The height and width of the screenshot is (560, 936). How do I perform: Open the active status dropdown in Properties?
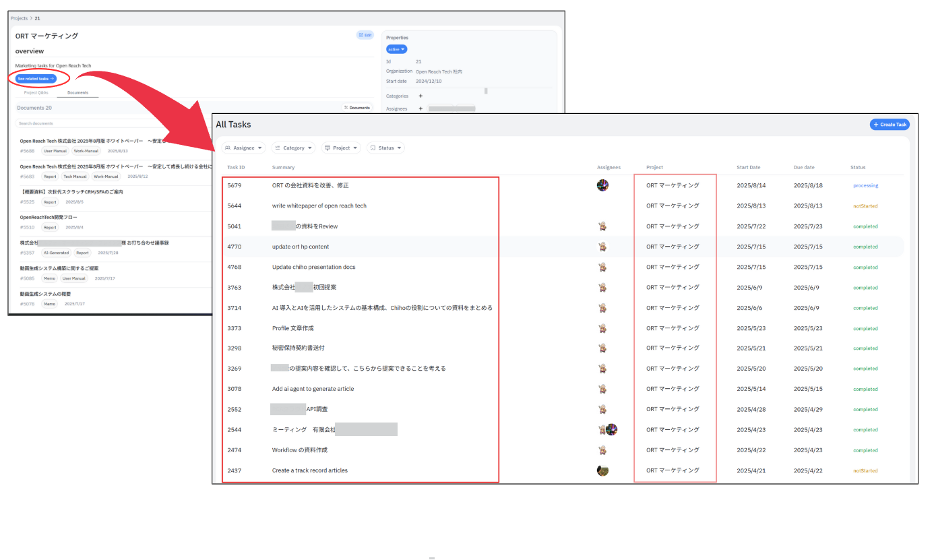396,49
